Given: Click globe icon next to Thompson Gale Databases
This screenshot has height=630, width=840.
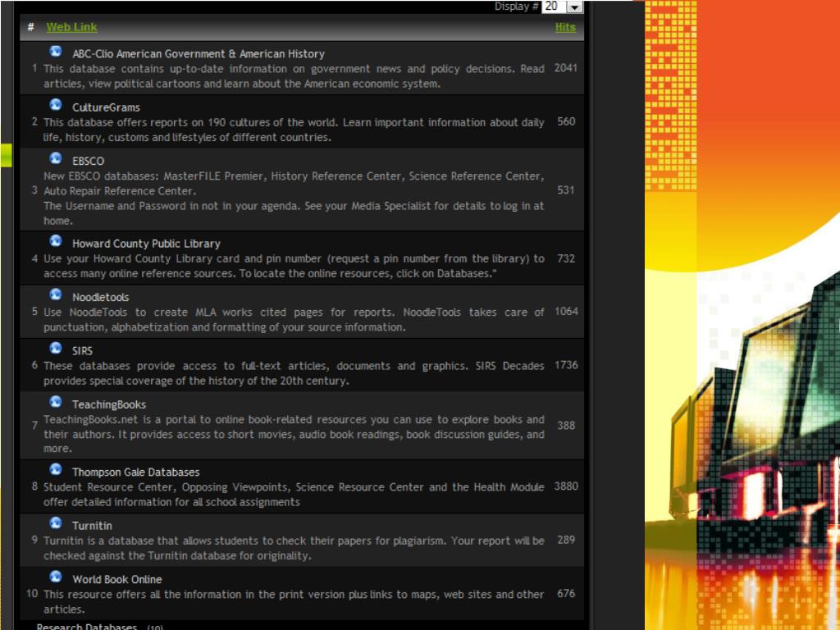Looking at the screenshot, I should 56,469.
